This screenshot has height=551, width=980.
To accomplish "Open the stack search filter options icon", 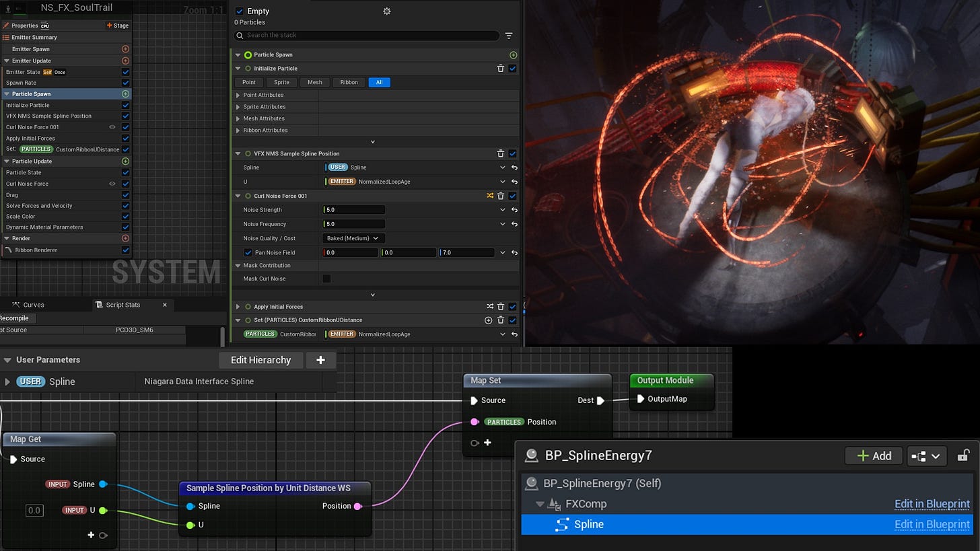I will [509, 36].
